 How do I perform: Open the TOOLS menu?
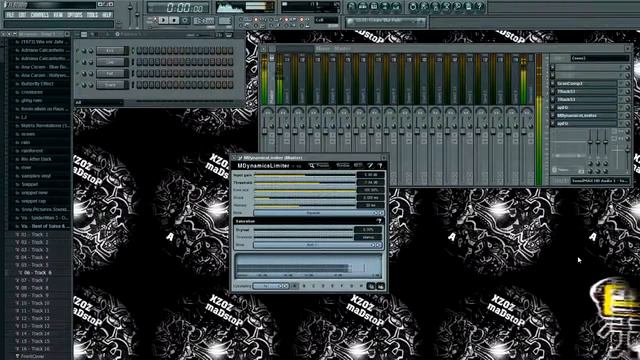92,15
